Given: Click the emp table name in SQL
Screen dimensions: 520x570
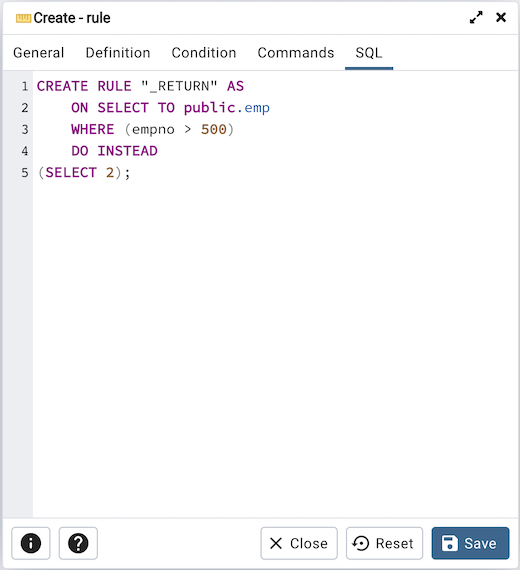Looking at the screenshot, I should click(x=257, y=108).
